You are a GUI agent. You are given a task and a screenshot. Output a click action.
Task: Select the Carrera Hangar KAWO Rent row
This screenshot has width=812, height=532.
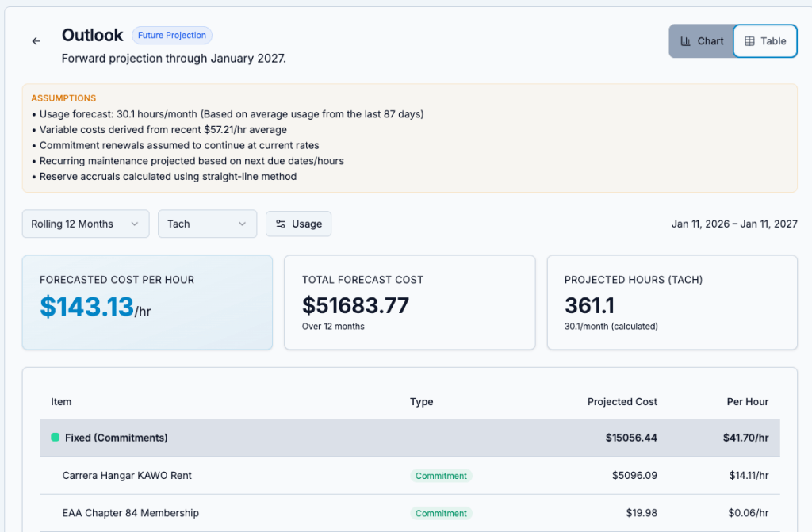coord(127,476)
